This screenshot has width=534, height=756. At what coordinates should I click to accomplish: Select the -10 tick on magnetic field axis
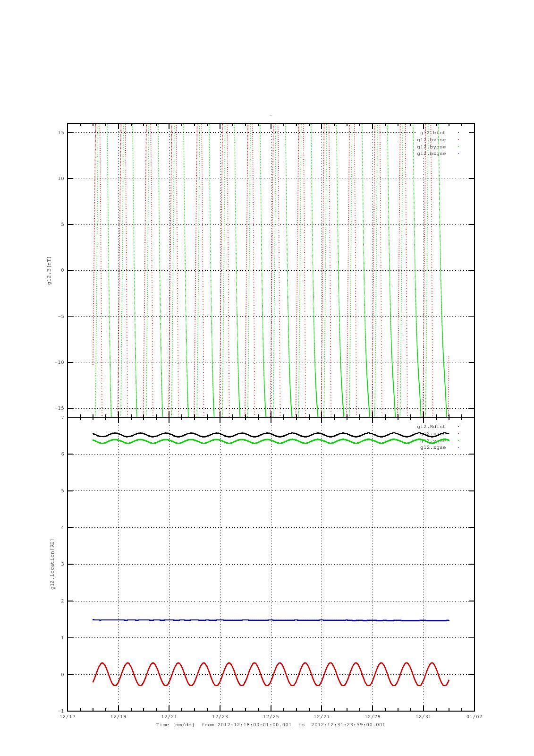point(60,362)
